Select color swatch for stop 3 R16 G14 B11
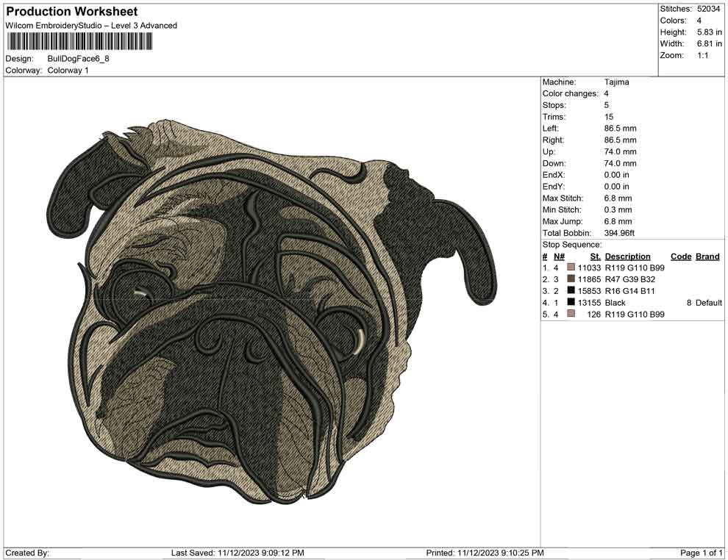Image resolution: width=728 pixels, height=560 pixels. [571, 290]
